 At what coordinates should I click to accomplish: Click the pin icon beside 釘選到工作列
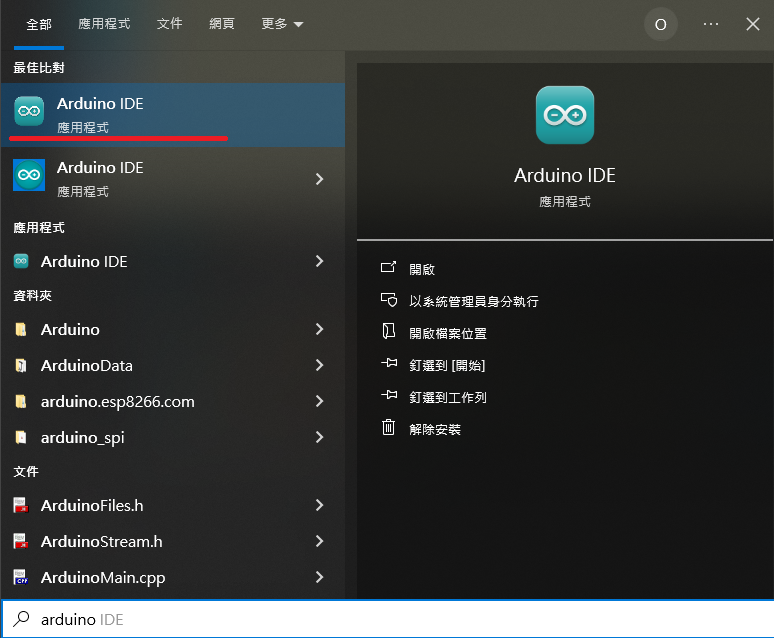389,395
